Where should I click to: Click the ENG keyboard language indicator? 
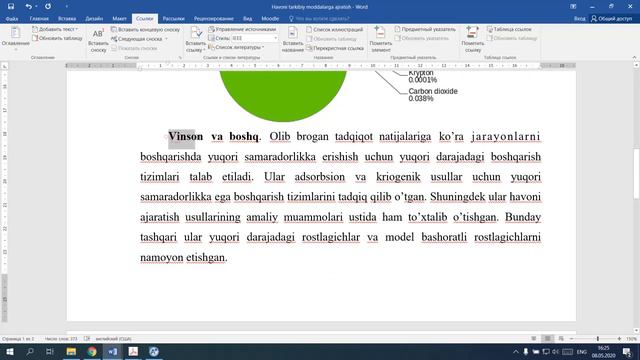(582, 352)
